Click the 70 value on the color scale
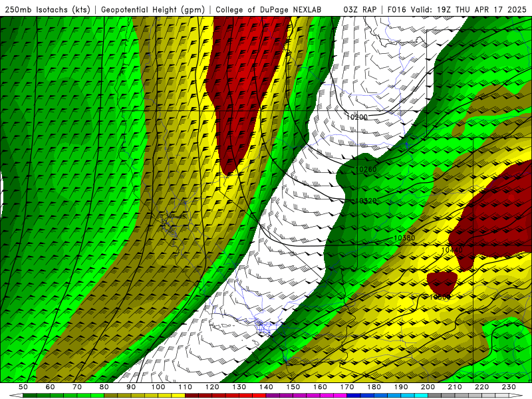 (77, 387)
